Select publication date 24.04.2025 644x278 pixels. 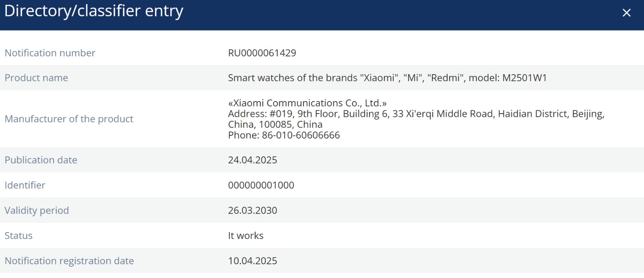coord(252,160)
